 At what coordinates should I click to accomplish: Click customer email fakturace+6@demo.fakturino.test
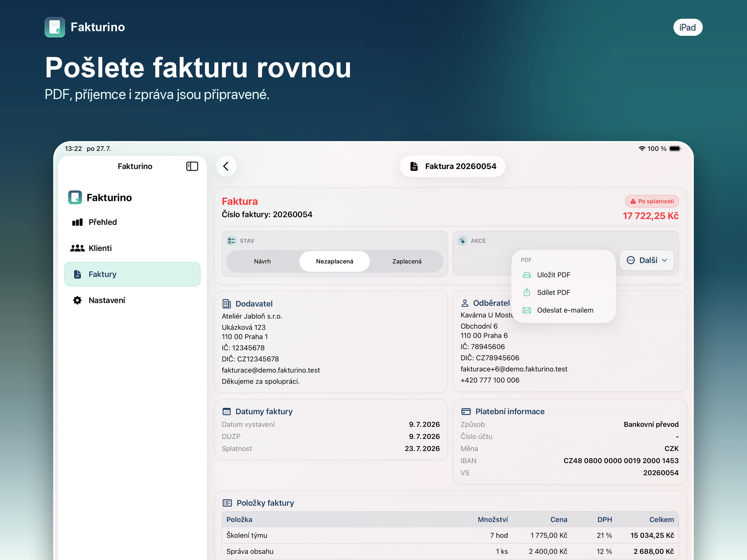tap(514, 369)
